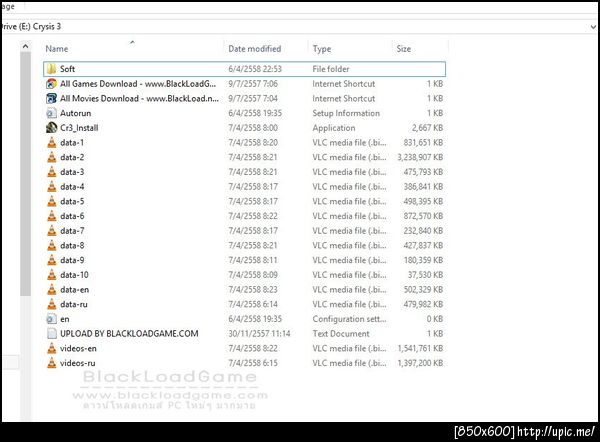Select the UPLOAD BY BLACKLOADGAME.COM text document icon
Screen dimensions: 600x442
coord(51,334)
